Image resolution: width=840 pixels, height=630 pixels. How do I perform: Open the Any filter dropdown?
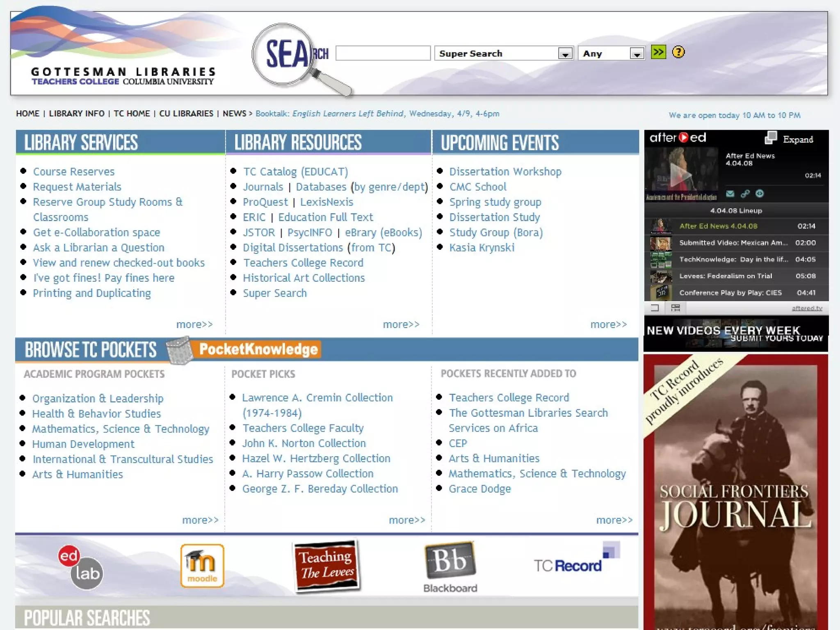pyautogui.click(x=637, y=54)
